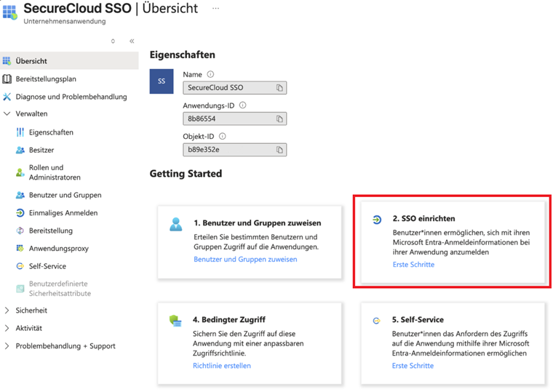The height and width of the screenshot is (392, 553).
Task: Follow the Benutzer und Gruppen zuweisen link
Action: point(245,260)
